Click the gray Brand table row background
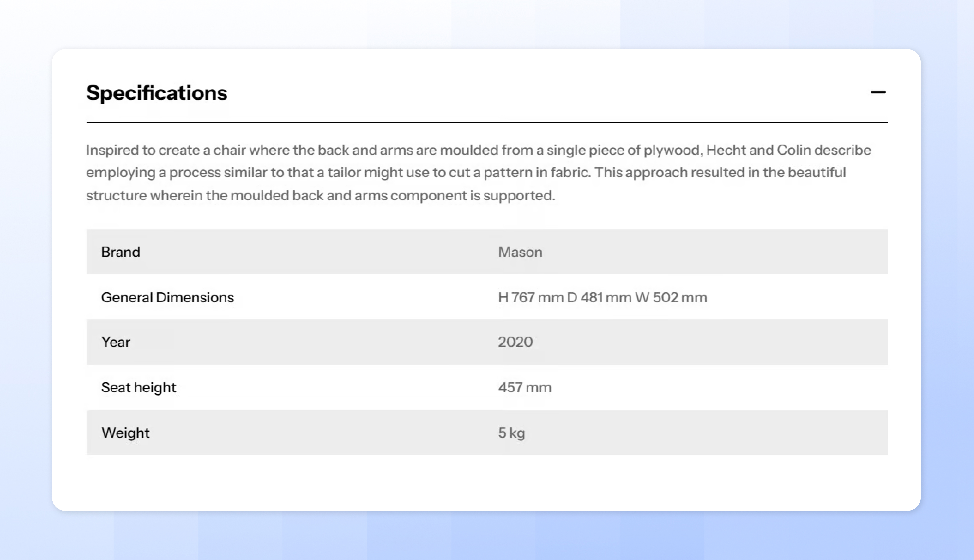Screen dimensions: 974x560 [x=487, y=252]
